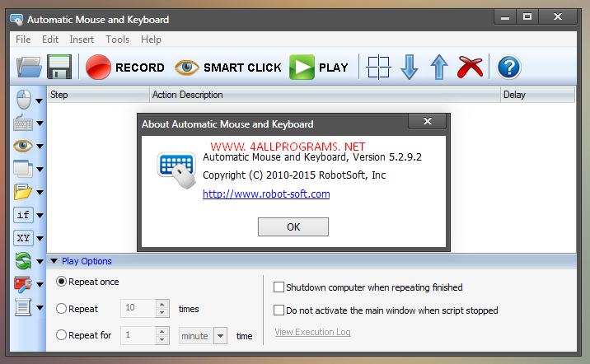The image size is (590, 364).
Task: Open the Tools menu
Action: (x=117, y=40)
